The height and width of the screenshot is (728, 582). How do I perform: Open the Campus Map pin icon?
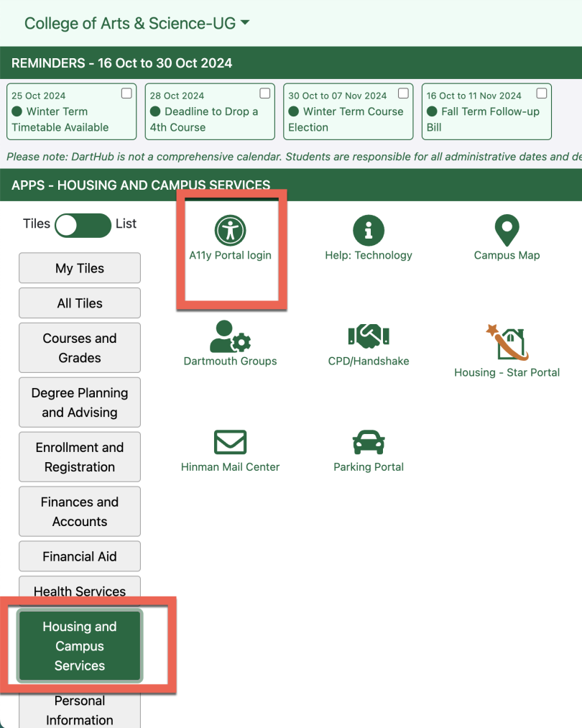coord(507,230)
